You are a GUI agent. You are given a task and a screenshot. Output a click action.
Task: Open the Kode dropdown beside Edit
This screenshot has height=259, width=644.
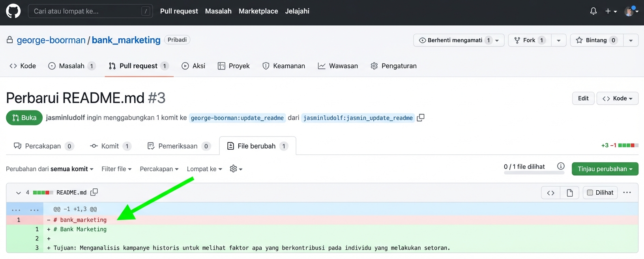[617, 98]
